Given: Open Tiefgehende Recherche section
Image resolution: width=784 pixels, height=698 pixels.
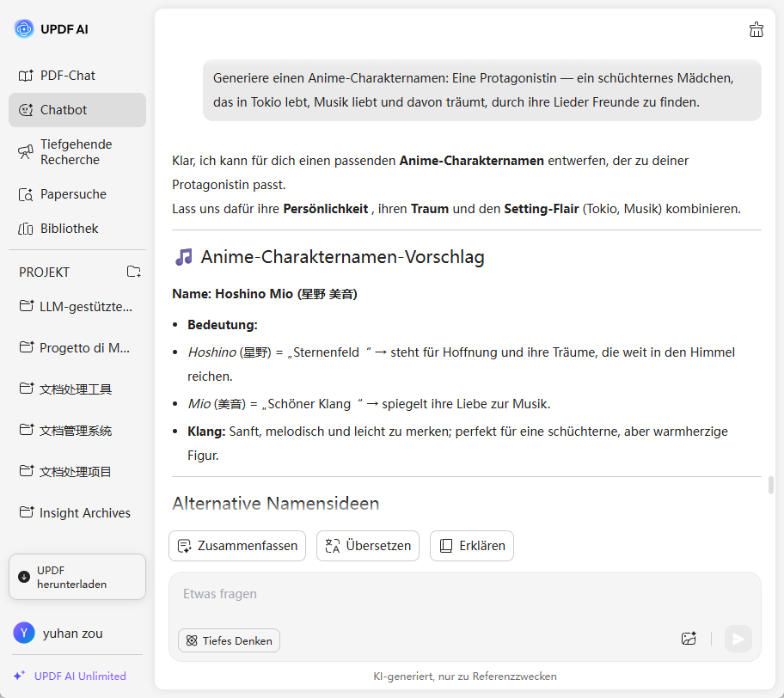Looking at the screenshot, I should [x=77, y=152].
